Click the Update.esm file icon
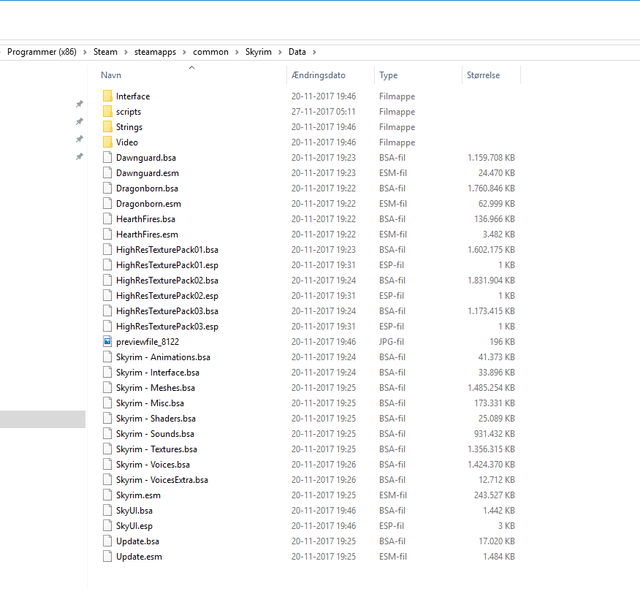 click(107, 557)
